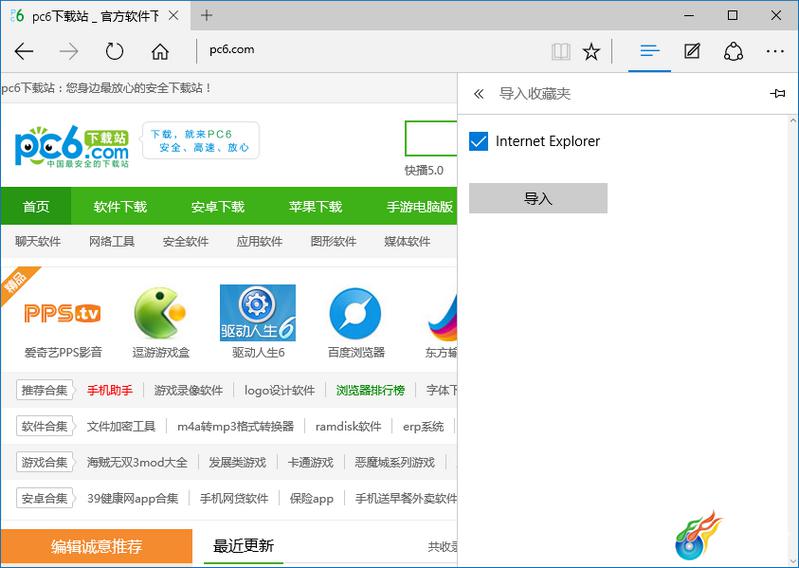Open the 保险app link
799x568 pixels.
coord(312,498)
